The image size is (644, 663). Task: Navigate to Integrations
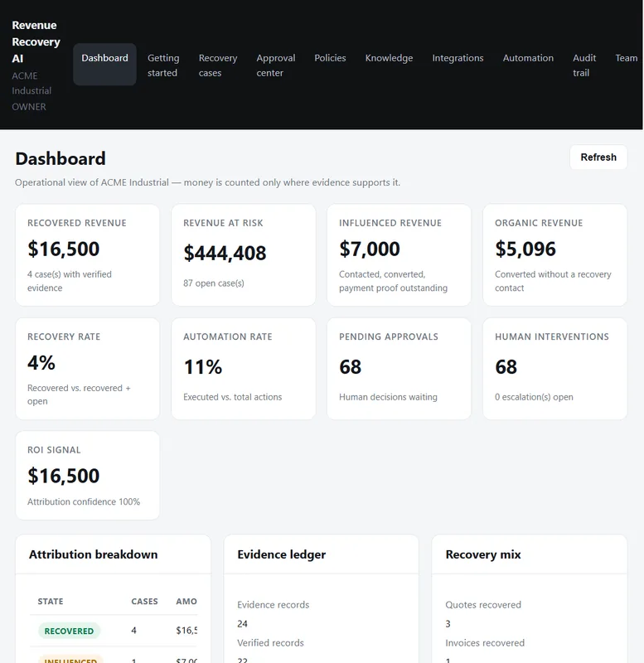tap(458, 58)
